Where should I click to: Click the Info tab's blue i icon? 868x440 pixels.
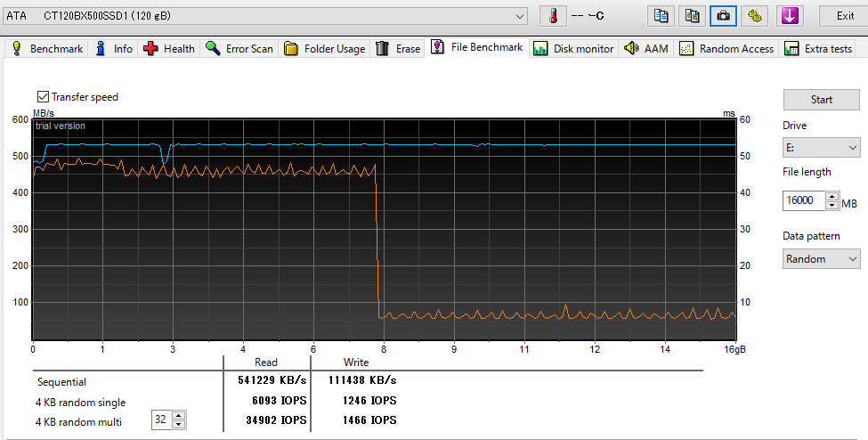101,48
